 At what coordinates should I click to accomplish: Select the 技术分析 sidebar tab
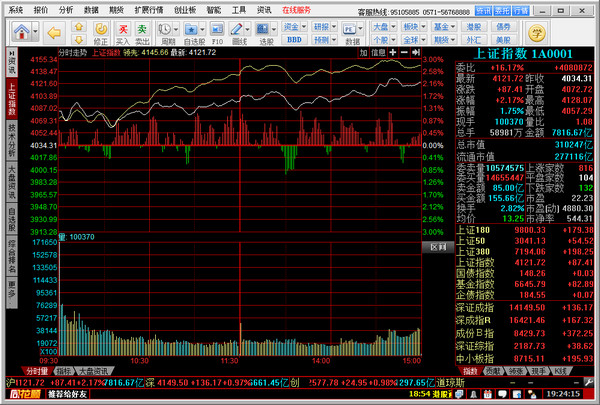pos(12,140)
